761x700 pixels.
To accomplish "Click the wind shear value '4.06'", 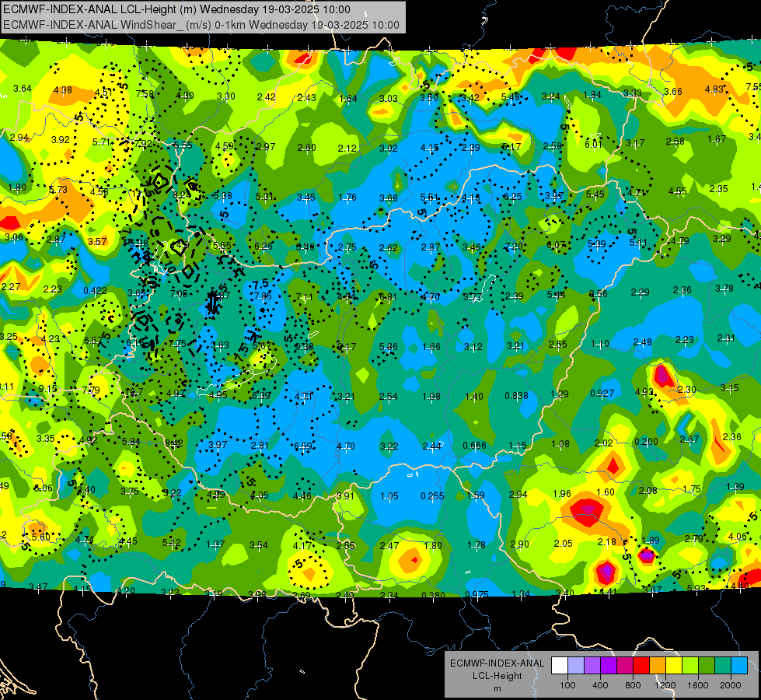I will coord(738,537).
